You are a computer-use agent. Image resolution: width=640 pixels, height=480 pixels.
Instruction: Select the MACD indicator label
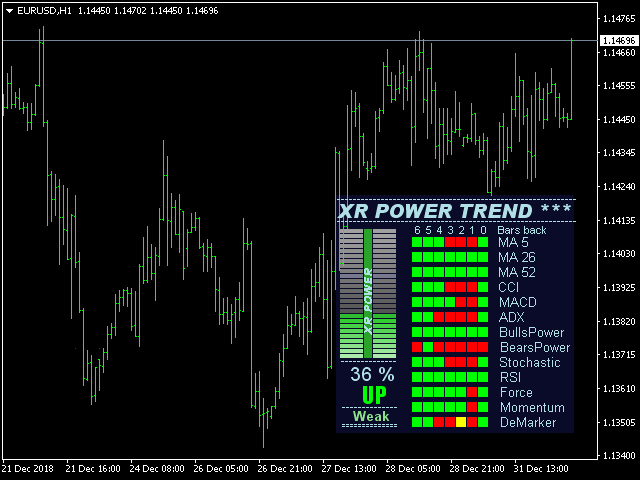click(518, 302)
